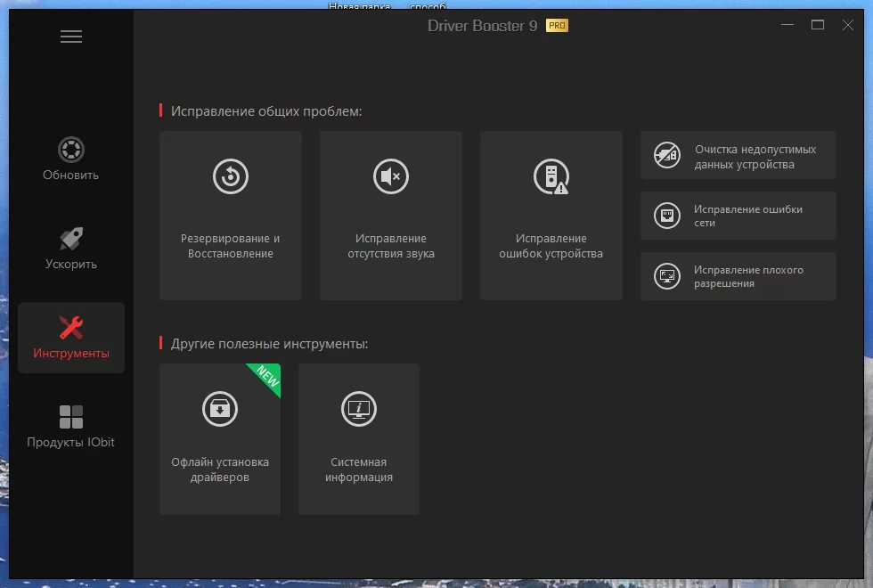Click the muted speaker sound fix icon
The height and width of the screenshot is (588, 873).
click(391, 176)
